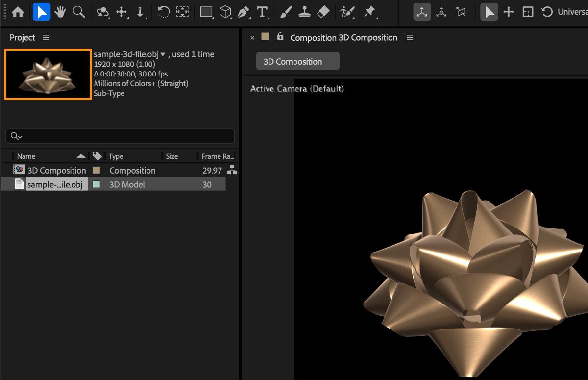
Task: Select the Hand tool
Action: click(x=60, y=12)
